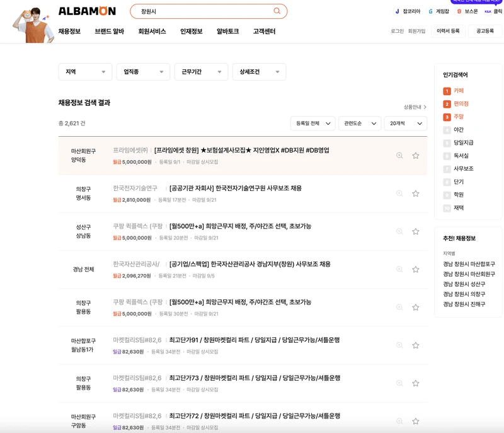504x433 pixels.
Task: Star the 한국전자기술연구원 job posting
Action: tap(415, 193)
